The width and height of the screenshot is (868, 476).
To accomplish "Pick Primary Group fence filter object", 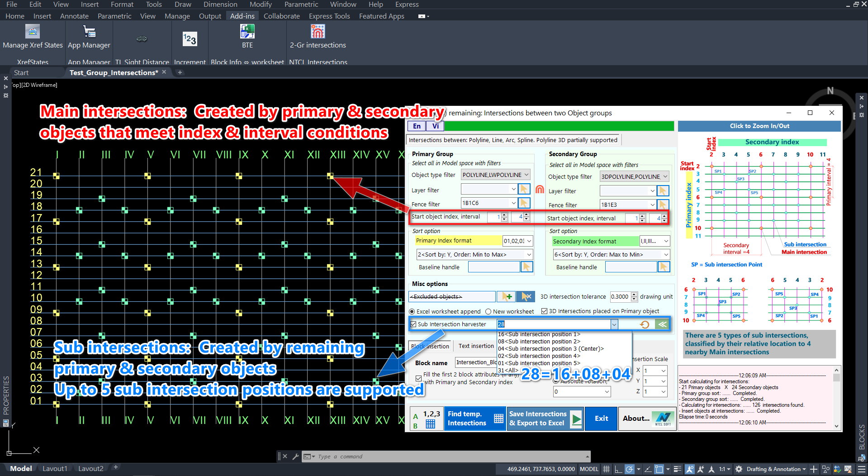I will [x=524, y=203].
